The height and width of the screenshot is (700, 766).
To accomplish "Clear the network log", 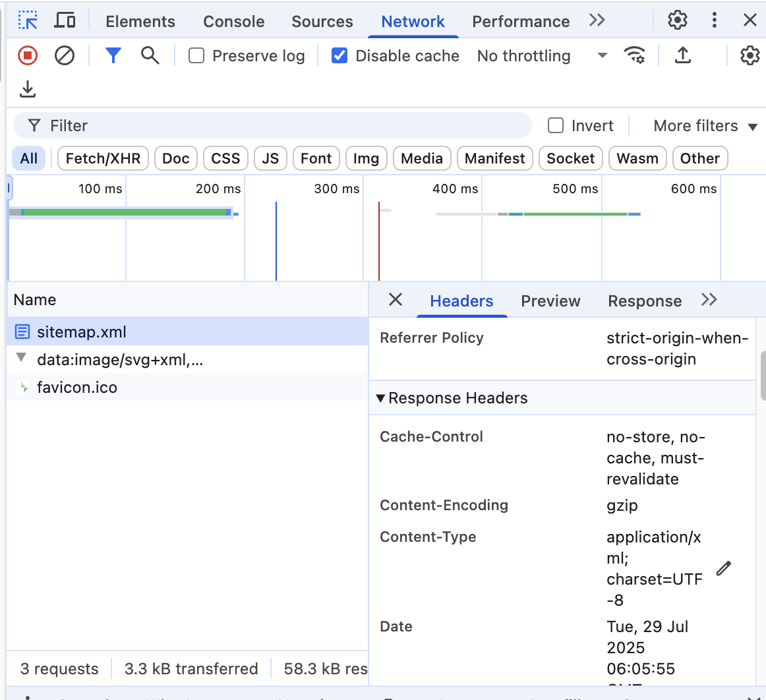I will pyautogui.click(x=65, y=56).
